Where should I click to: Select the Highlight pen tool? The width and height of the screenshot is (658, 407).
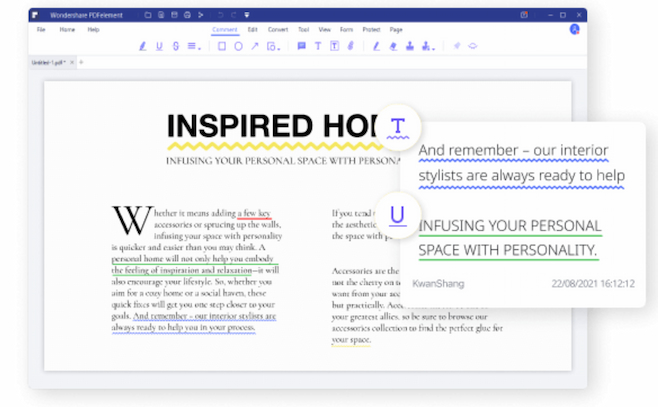point(142,46)
